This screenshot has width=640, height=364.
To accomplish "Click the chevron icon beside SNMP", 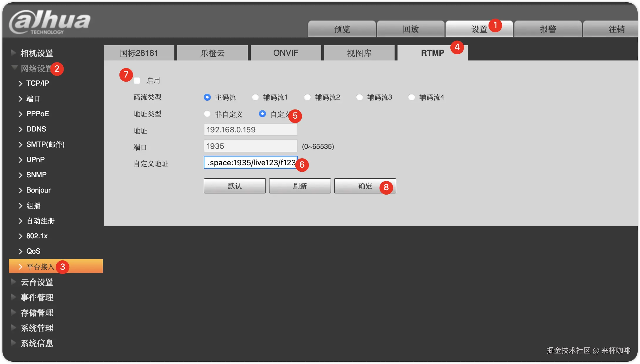I will (x=20, y=175).
